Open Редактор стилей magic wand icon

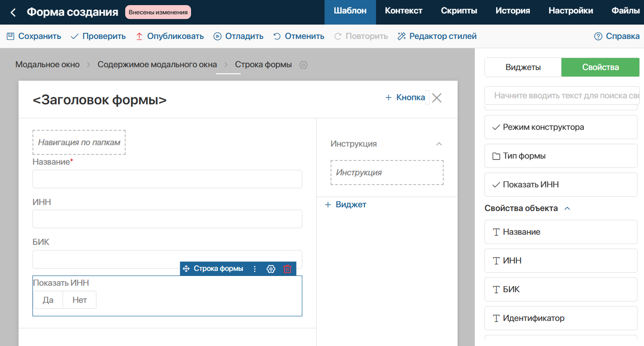tap(402, 36)
